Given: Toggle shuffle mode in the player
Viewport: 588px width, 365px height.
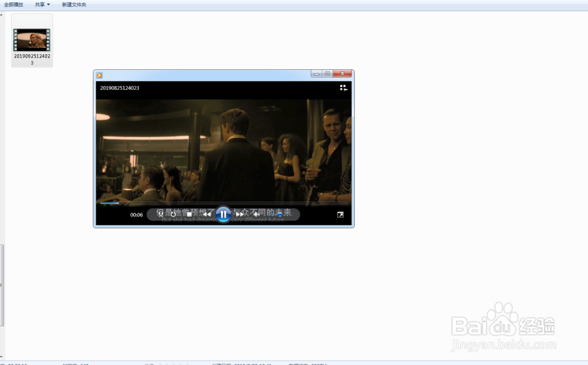Looking at the screenshot, I should click(161, 215).
